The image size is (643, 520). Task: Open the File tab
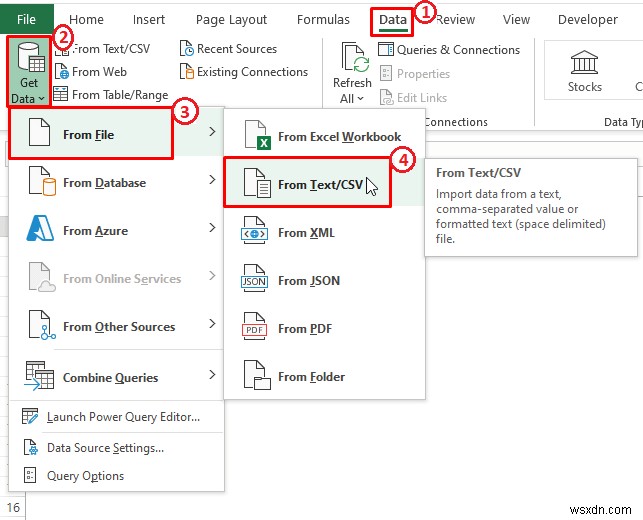[26, 19]
